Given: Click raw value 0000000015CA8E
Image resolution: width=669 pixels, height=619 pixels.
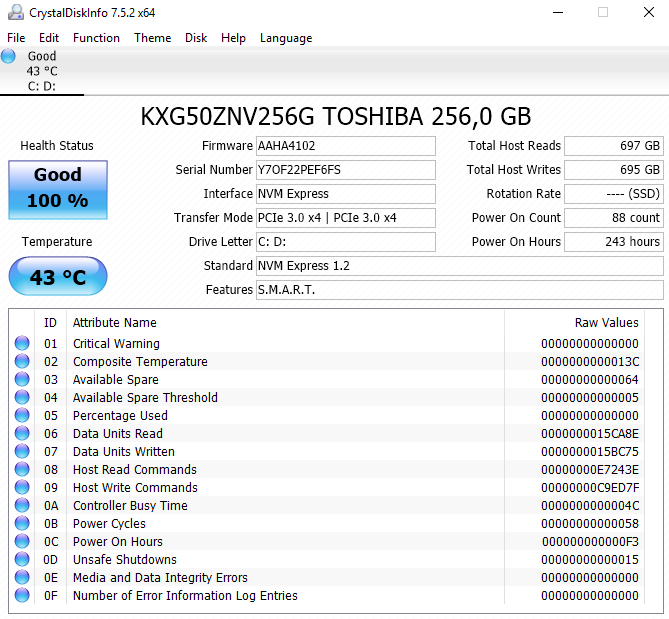Looking at the screenshot, I should pyautogui.click(x=590, y=433).
